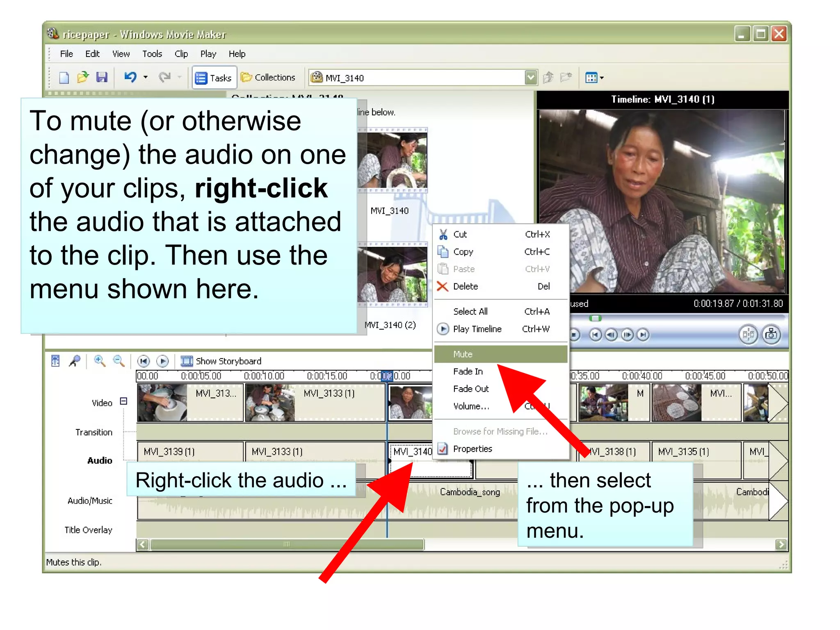Click the Take Picture camera icon
This screenshot has height=630, width=840.
(x=772, y=335)
